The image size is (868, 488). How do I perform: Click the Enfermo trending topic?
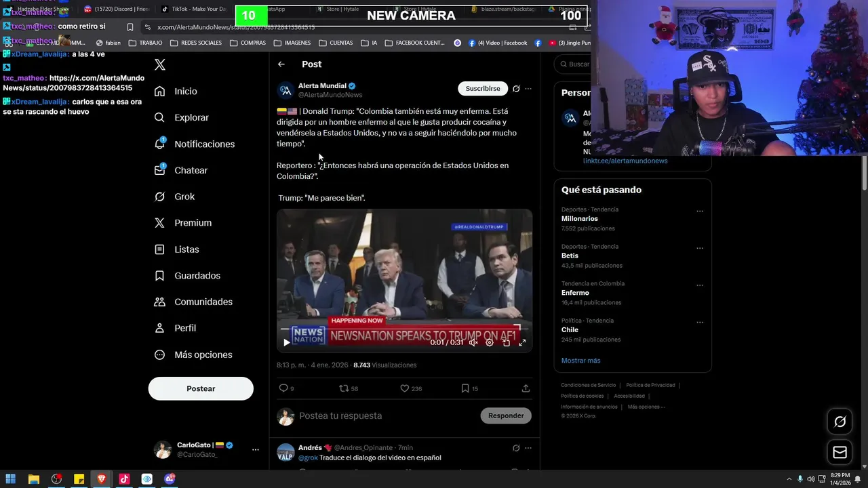pyautogui.click(x=575, y=293)
